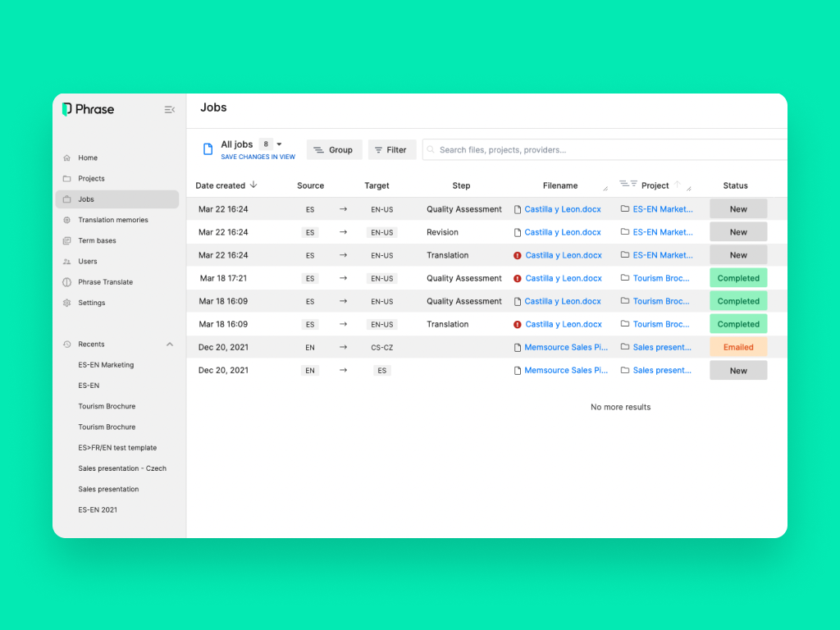Collapse the sidebar with the menu icon
The image size is (840, 630).
[x=169, y=109]
